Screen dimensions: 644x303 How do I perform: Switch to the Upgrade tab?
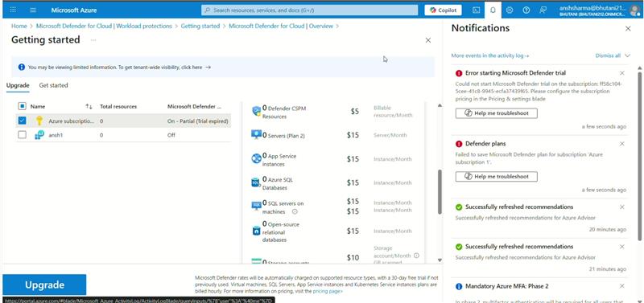pos(18,85)
